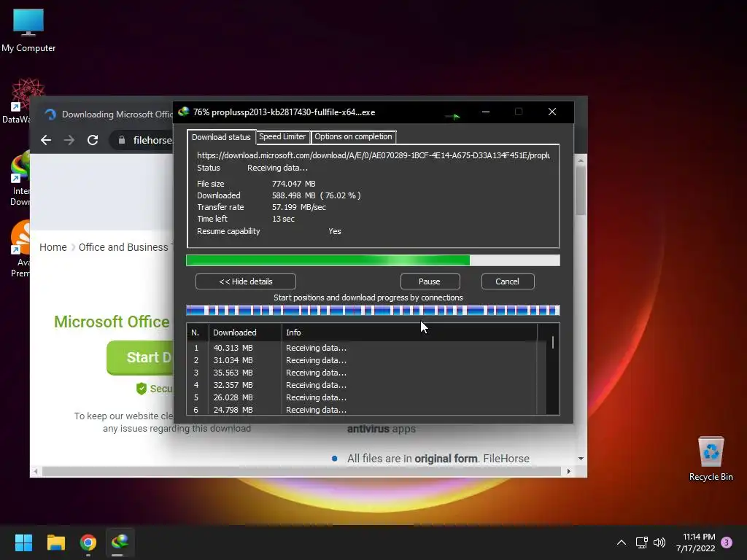
Task: Click Chrome horizontal scrollbar right arrow
Action: tap(568, 472)
